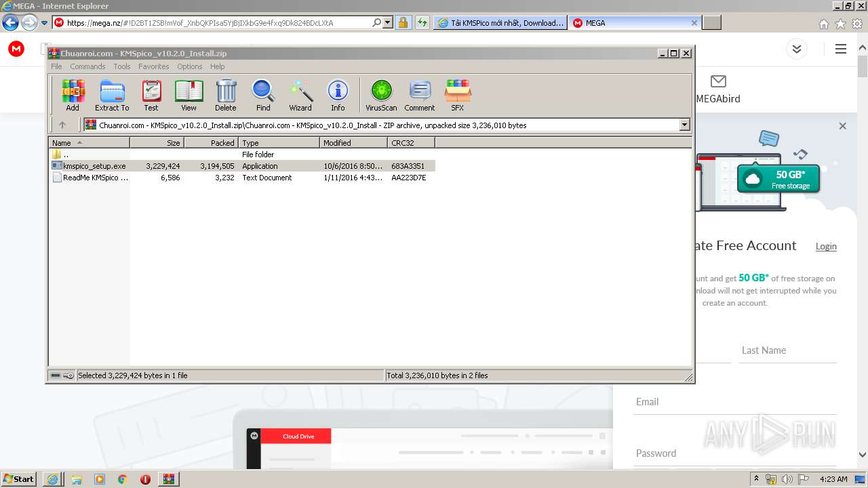Open IE tools gear icon

(857, 24)
